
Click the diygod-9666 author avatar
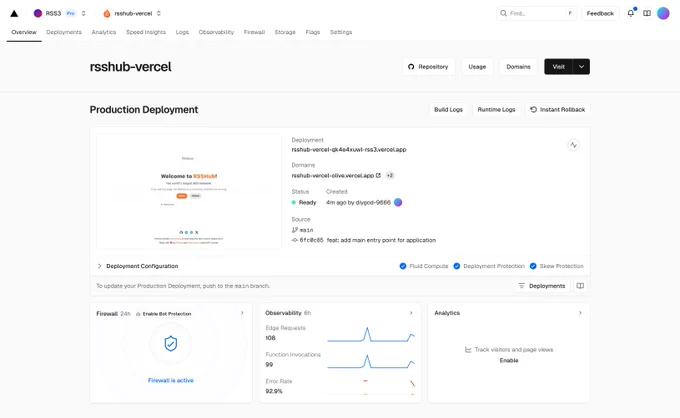coord(398,202)
